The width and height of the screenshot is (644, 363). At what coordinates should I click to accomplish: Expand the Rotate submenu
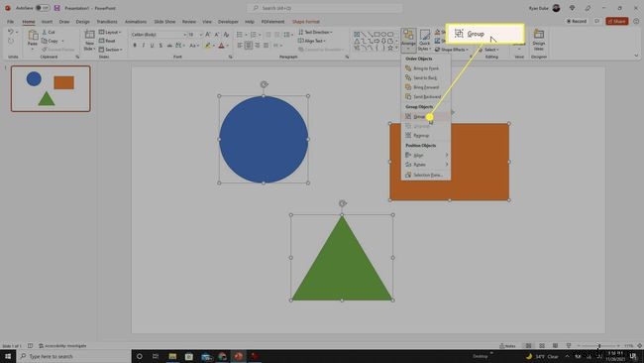(x=425, y=165)
